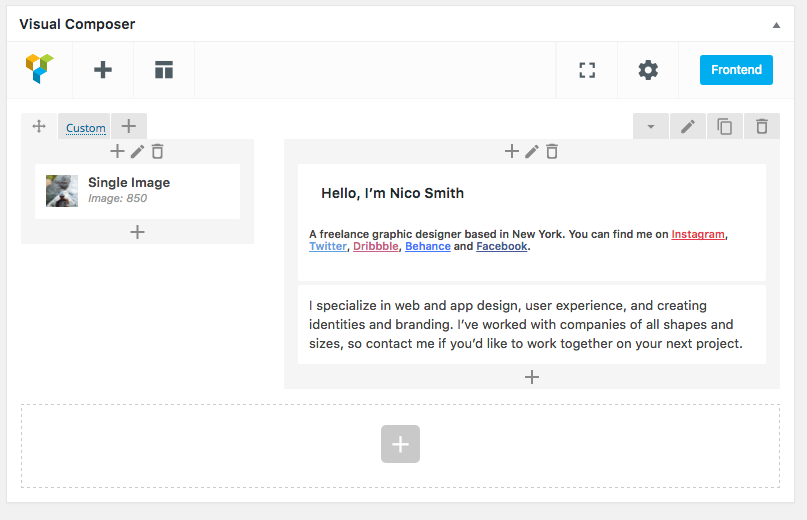Switch to Frontend editor
This screenshot has height=520, width=807.
(x=736, y=70)
